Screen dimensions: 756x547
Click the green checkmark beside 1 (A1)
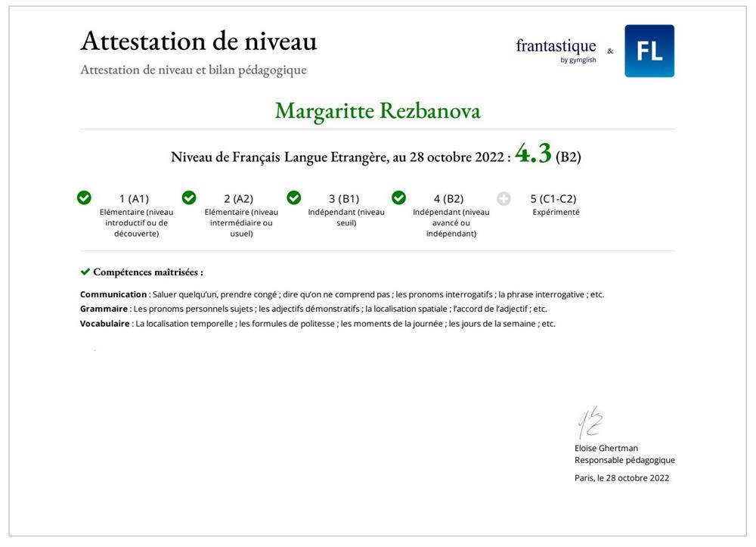coord(84,197)
